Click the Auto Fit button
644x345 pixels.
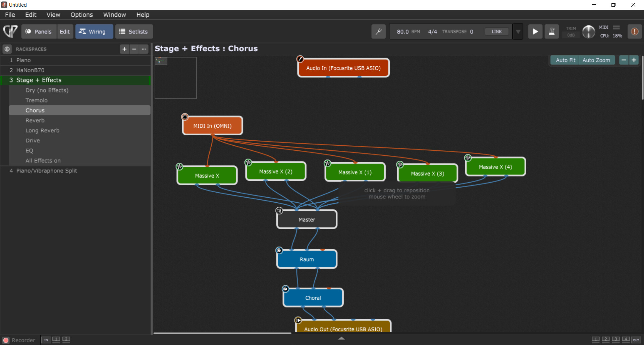coord(565,60)
